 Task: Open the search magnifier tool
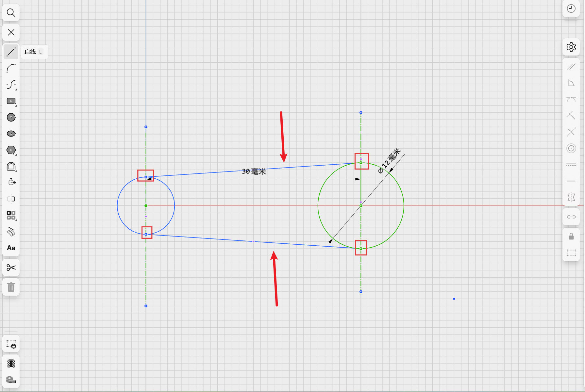[11, 13]
